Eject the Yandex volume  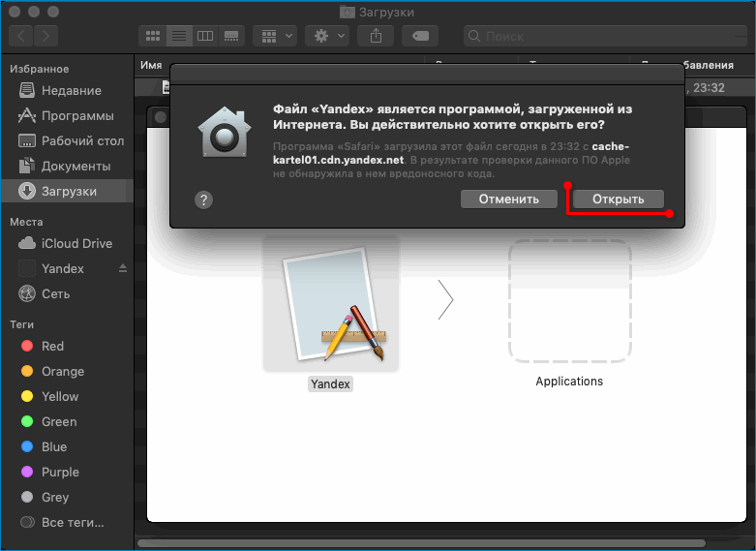click(x=123, y=268)
